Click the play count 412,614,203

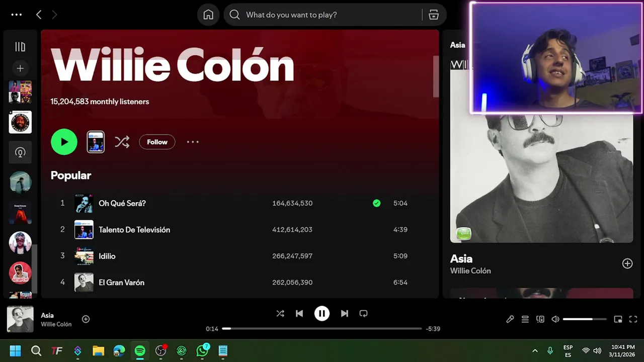(292, 230)
